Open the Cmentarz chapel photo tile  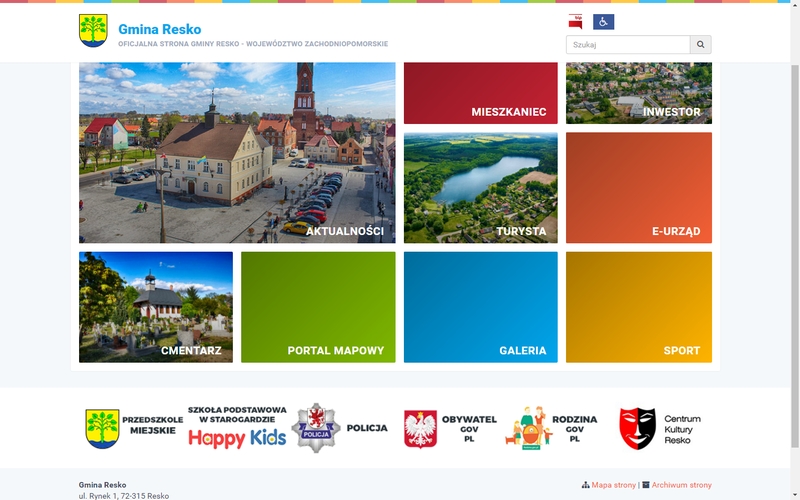click(x=156, y=307)
